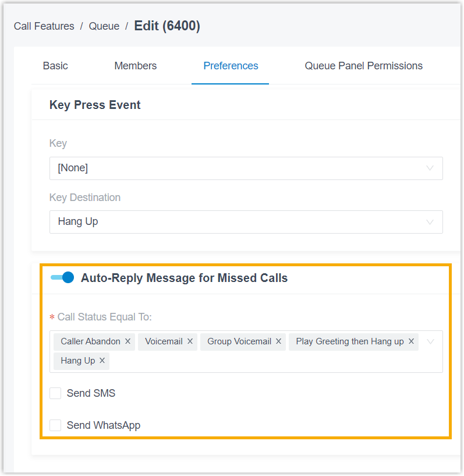This screenshot has width=464, height=476.
Task: Expand the Call Status dropdown arrow
Action: [x=430, y=342]
